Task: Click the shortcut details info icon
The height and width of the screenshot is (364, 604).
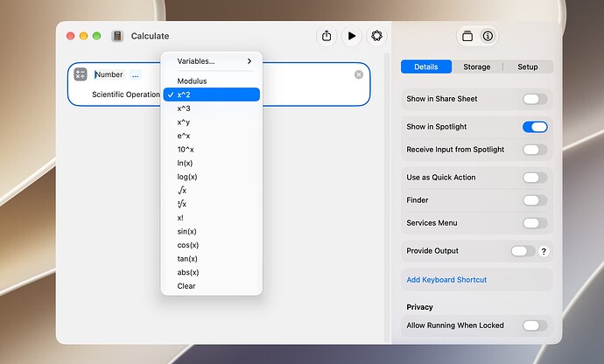Action: point(488,36)
